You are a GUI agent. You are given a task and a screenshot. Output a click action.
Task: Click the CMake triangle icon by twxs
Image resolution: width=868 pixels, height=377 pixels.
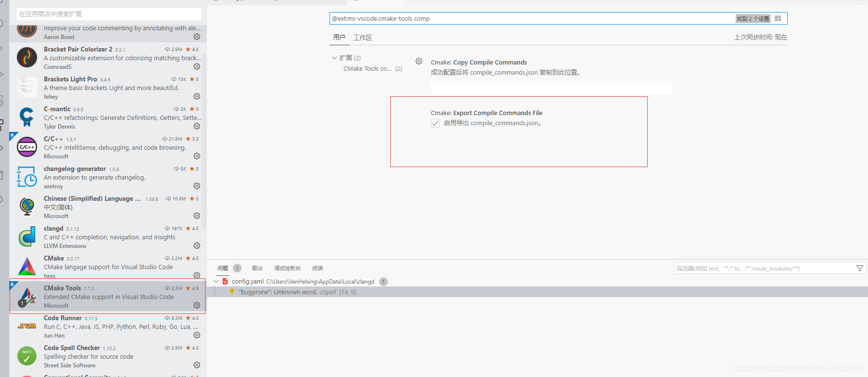pos(27,266)
